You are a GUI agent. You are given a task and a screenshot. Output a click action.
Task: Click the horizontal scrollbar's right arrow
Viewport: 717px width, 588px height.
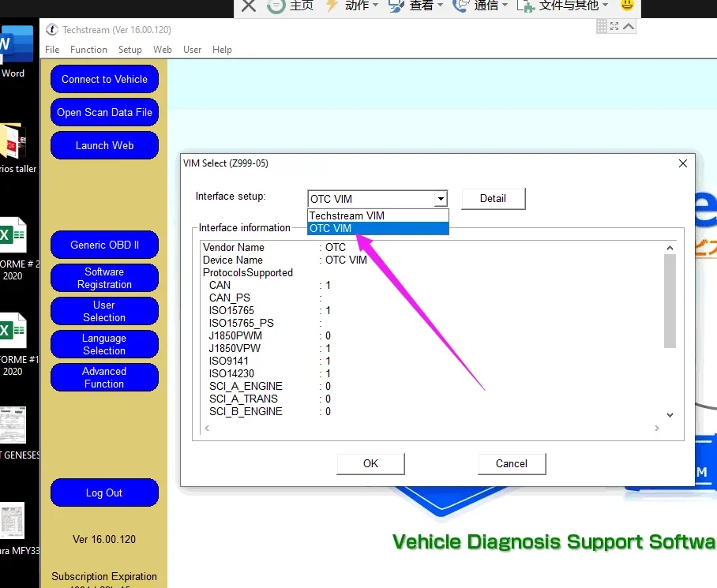pos(657,429)
